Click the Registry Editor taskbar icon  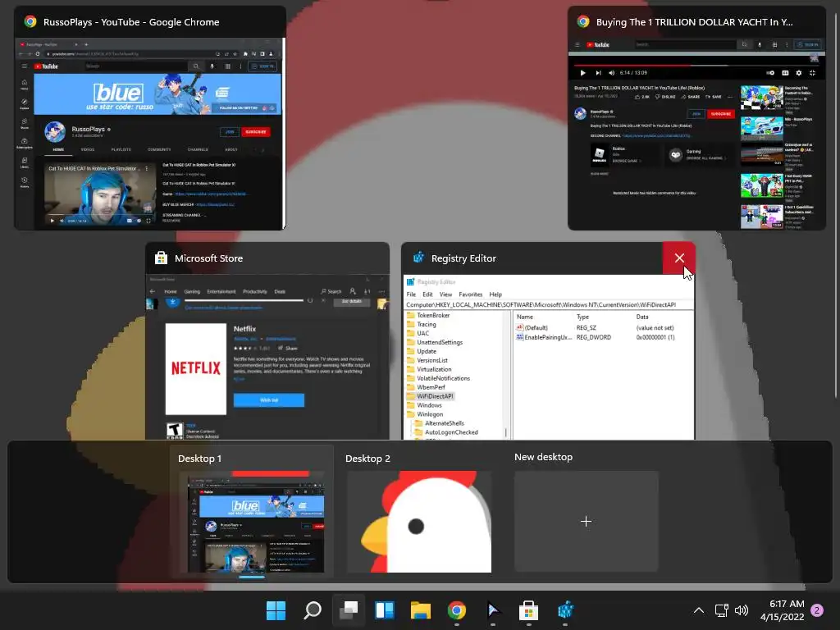pyautogui.click(x=565, y=610)
